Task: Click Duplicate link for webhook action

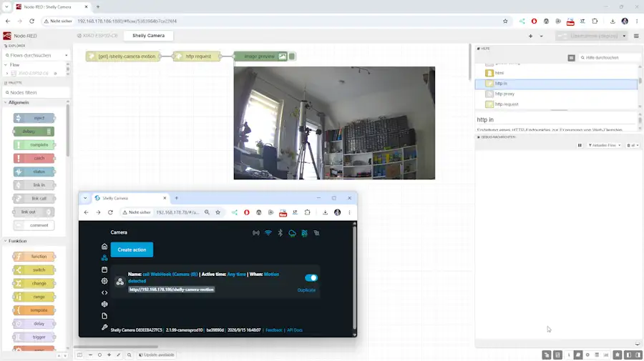Action: [x=306, y=290]
